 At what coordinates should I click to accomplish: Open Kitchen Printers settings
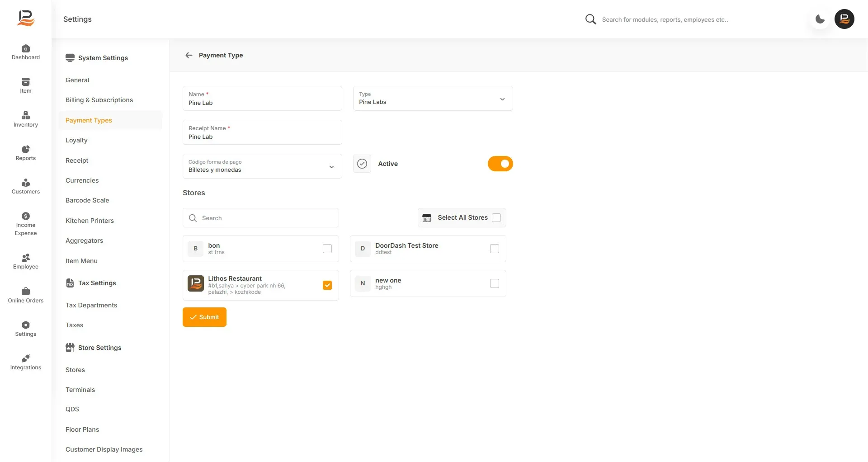(90, 221)
